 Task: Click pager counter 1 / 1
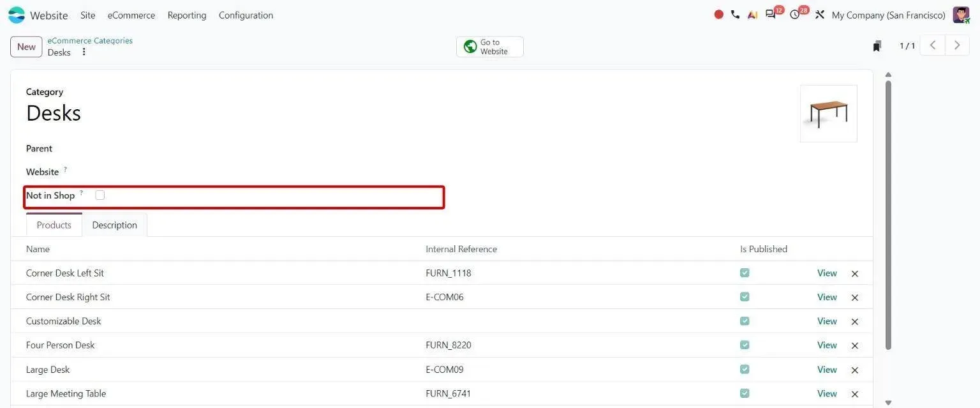click(907, 46)
